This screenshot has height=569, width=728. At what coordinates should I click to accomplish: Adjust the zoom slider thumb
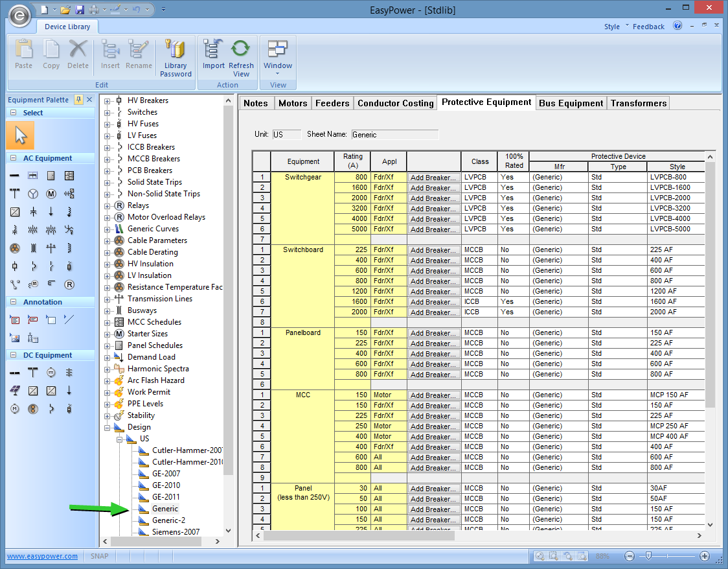pyautogui.click(x=648, y=555)
